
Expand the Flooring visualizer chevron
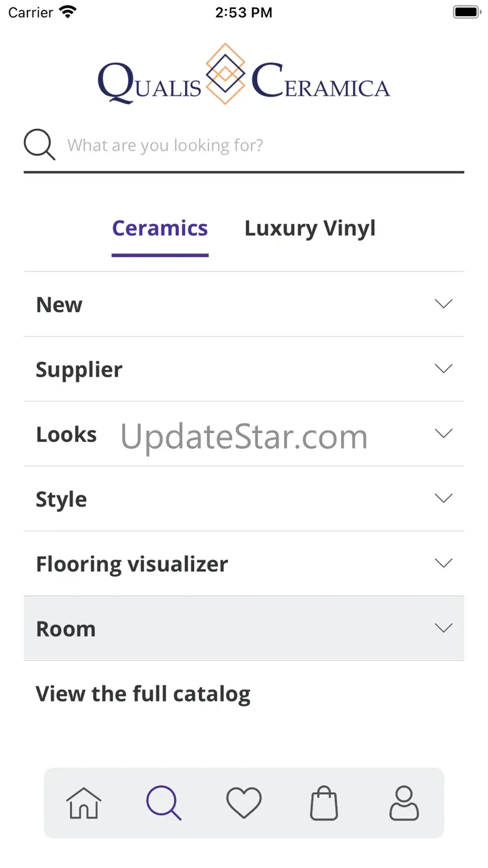(x=443, y=563)
